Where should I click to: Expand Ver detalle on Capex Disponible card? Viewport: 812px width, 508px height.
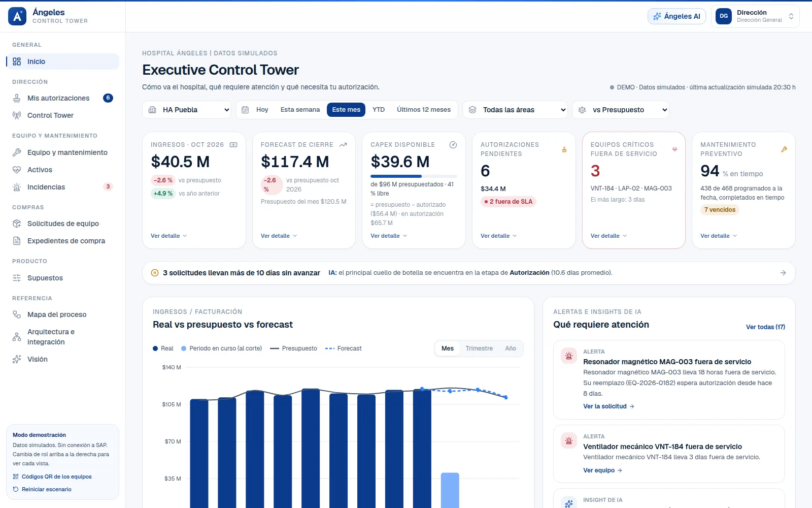pos(389,236)
